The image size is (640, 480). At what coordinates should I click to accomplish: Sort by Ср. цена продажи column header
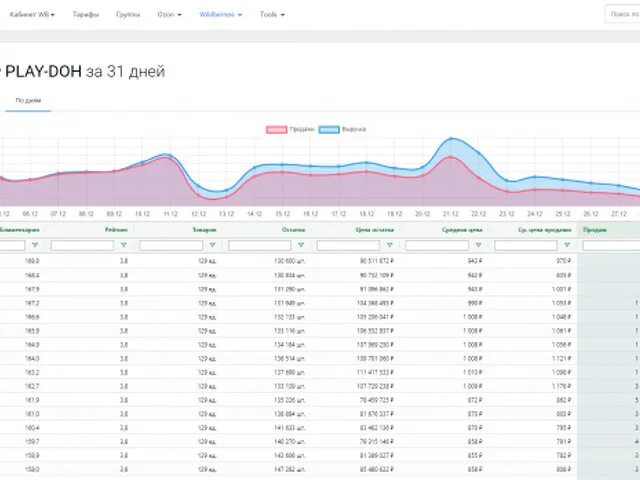(x=545, y=230)
